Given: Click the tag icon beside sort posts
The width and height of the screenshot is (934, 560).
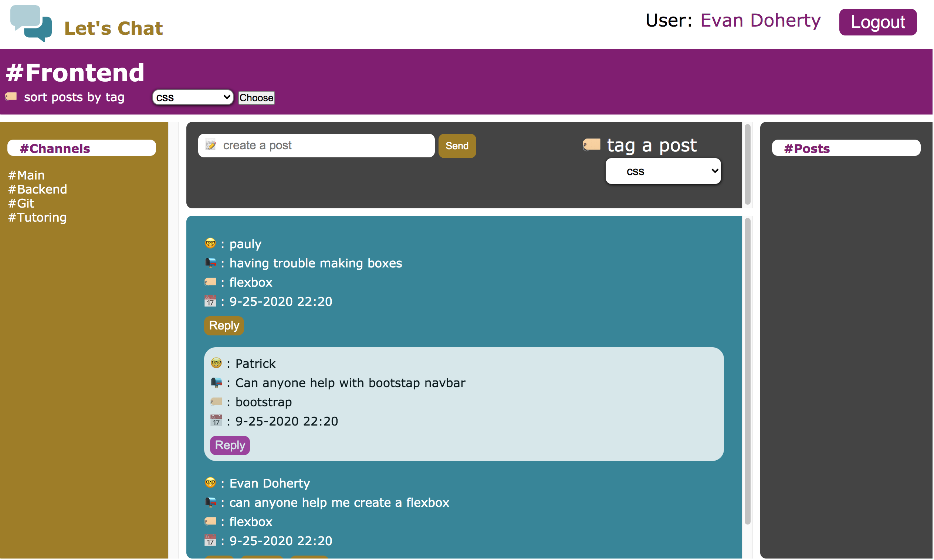Looking at the screenshot, I should 11,97.
